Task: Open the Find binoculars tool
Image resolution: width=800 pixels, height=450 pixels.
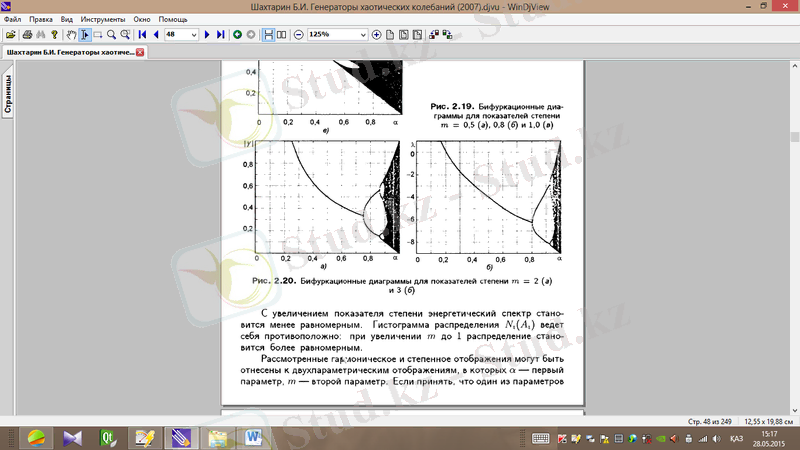Action: coord(41,34)
